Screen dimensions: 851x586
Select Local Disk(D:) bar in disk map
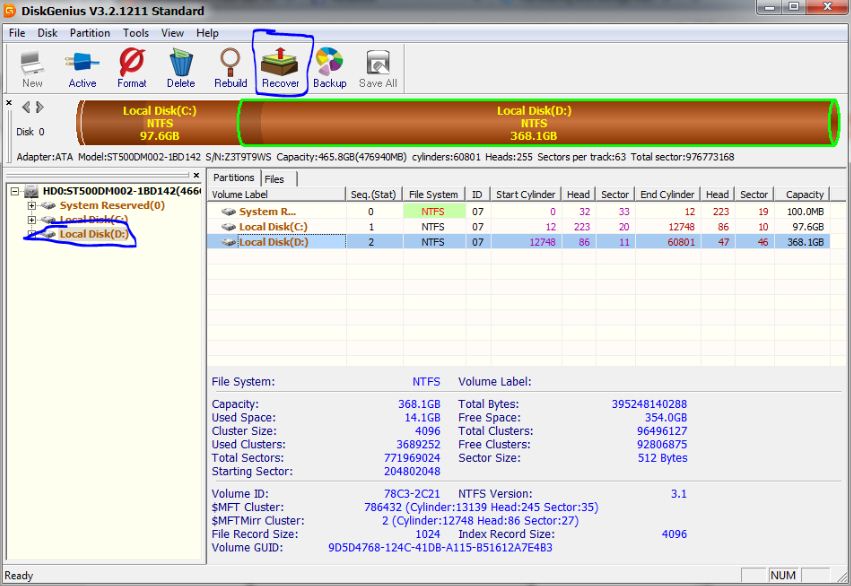tap(535, 122)
